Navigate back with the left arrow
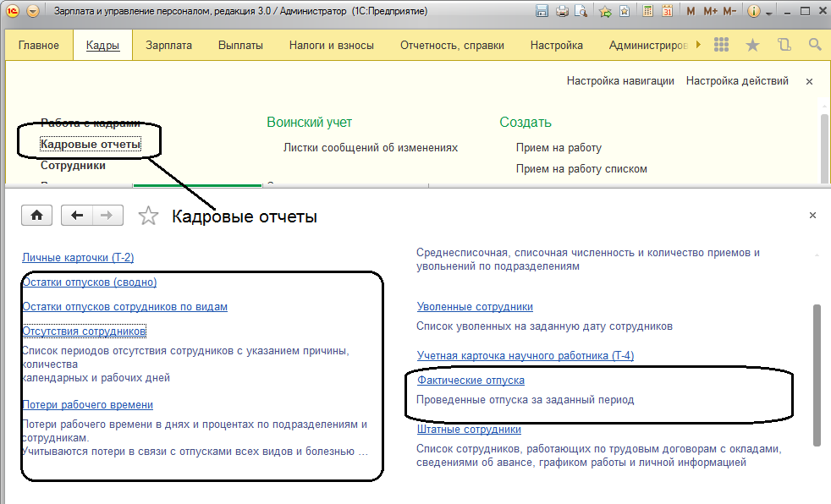The image size is (831, 504). pos(77,216)
